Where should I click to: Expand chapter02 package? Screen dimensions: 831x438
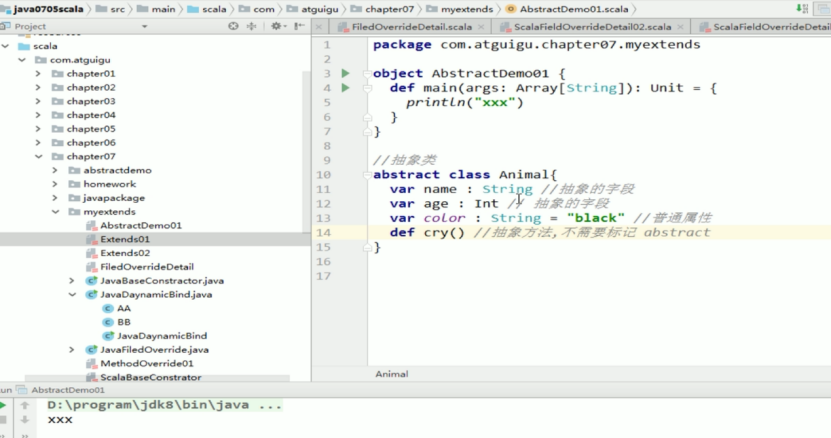point(38,87)
